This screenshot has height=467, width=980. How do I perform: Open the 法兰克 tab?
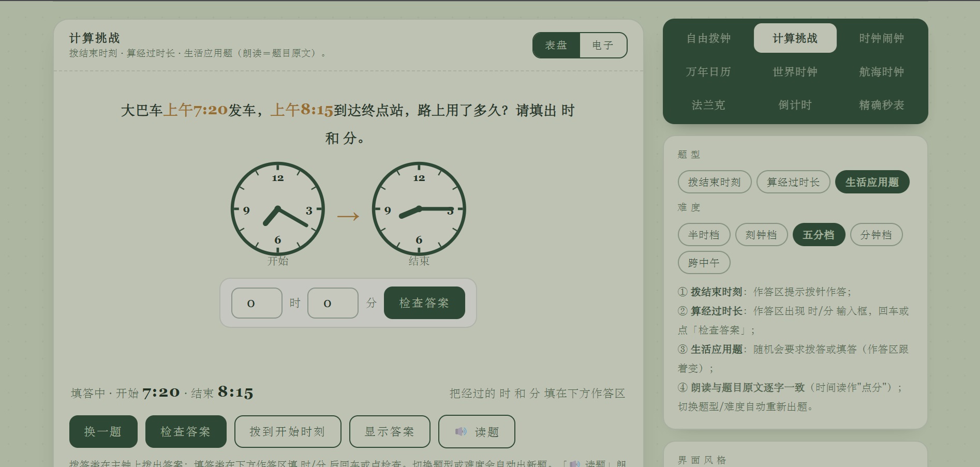708,105
